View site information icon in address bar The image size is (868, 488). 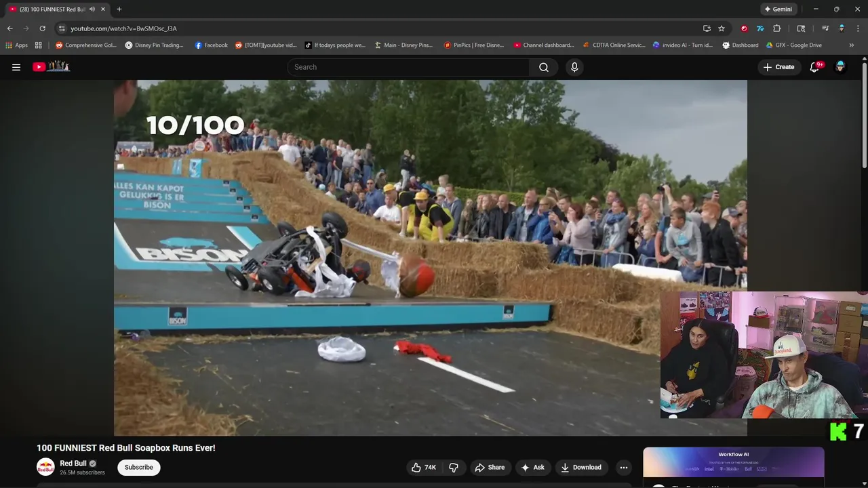pyautogui.click(x=62, y=28)
